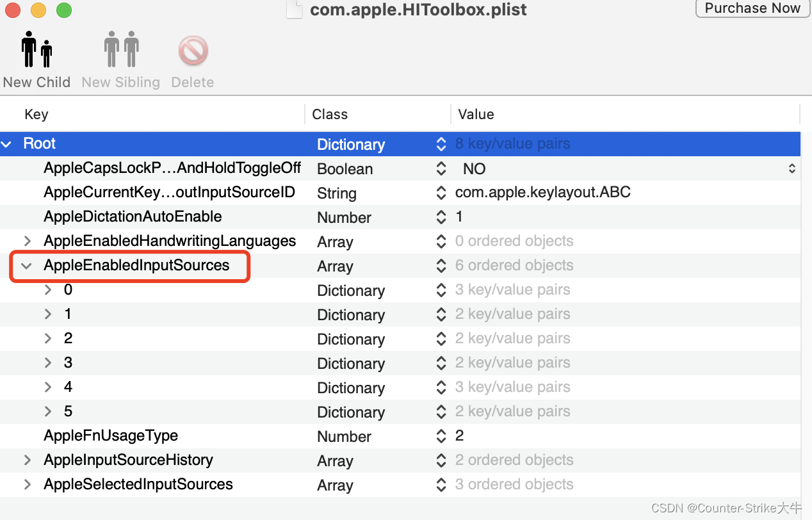Open class stepper for item 3 row

pyautogui.click(x=441, y=363)
